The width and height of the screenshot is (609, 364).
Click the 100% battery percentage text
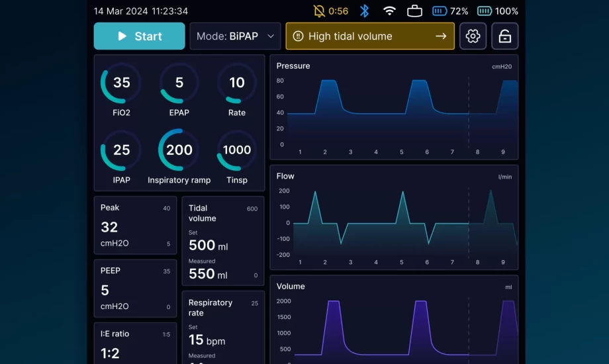(506, 11)
